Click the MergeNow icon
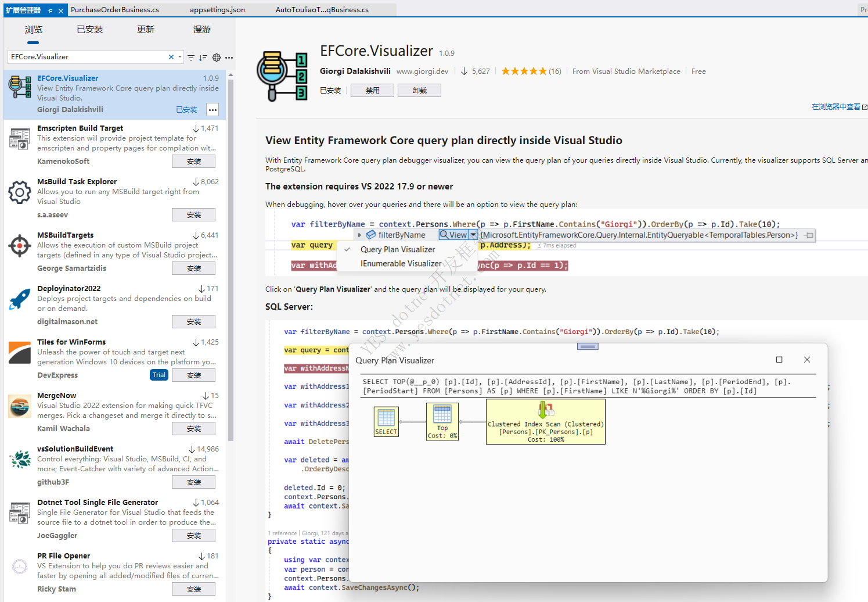Screen dimensions: 868x602 click(x=20, y=406)
